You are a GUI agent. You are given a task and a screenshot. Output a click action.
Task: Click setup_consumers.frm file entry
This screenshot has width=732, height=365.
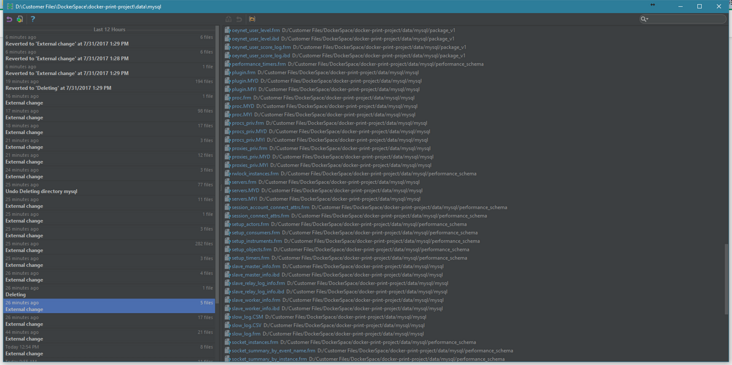pyautogui.click(x=256, y=233)
